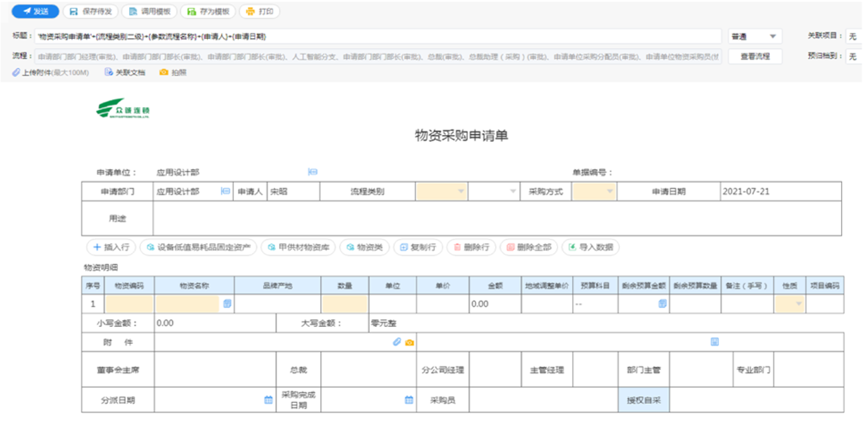Click the 预归档到 value field

[854, 57]
